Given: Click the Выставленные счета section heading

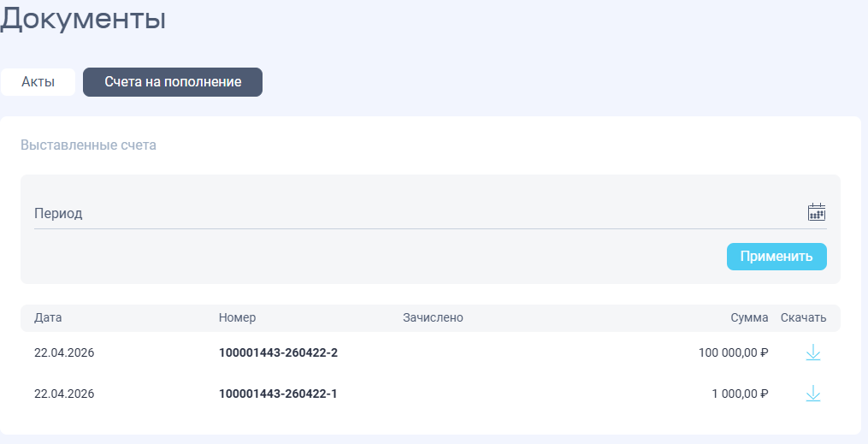Looking at the screenshot, I should (x=88, y=145).
